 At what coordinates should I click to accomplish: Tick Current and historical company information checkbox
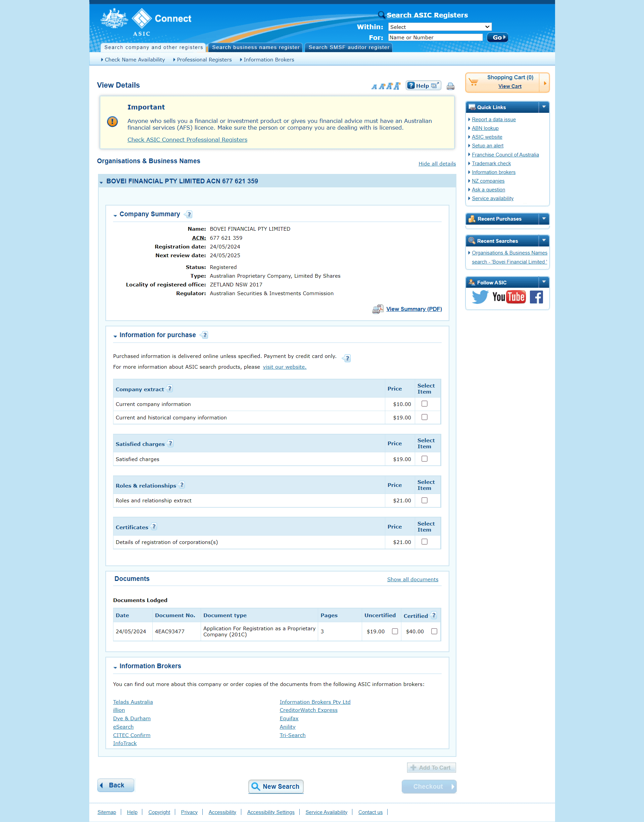(x=424, y=417)
